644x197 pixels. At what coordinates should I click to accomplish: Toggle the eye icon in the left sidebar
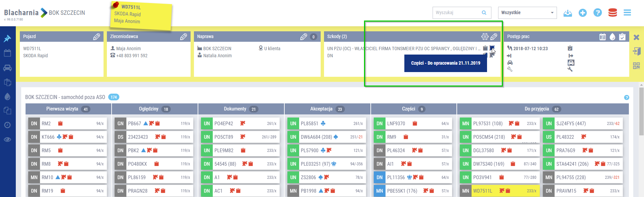7,139
